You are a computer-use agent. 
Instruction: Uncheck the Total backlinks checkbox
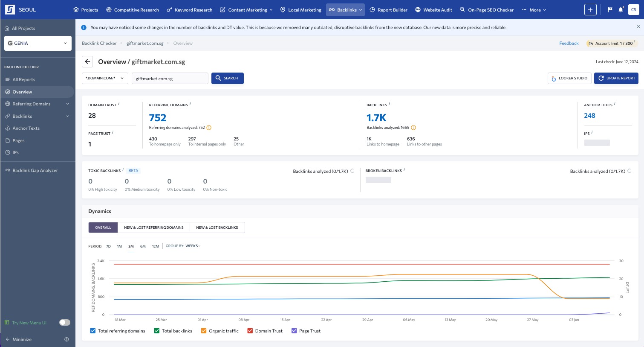click(x=157, y=331)
